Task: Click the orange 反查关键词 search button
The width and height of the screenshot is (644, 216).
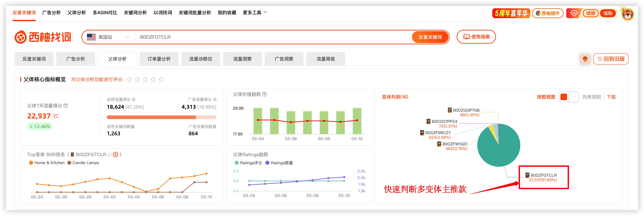Action: (430, 37)
